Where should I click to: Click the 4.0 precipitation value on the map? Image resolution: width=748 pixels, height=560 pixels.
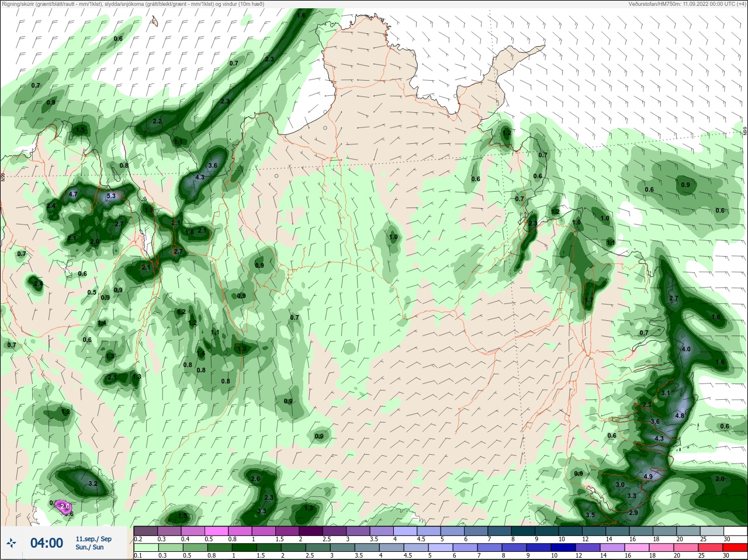click(686, 349)
